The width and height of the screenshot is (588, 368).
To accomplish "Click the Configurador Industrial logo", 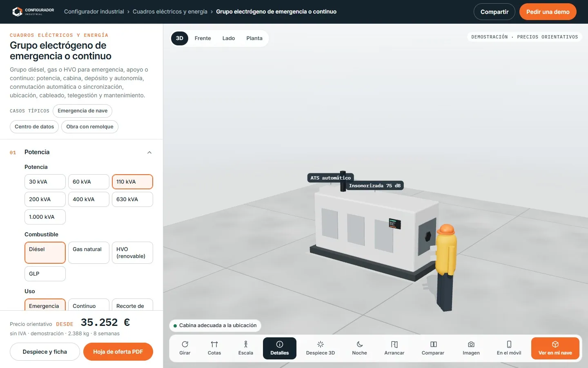I will click(33, 11).
